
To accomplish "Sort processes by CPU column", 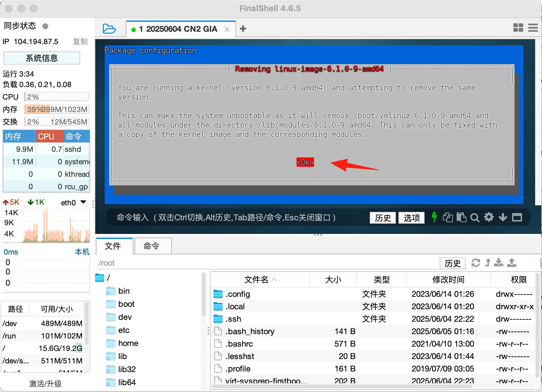I will pyautogui.click(x=50, y=136).
